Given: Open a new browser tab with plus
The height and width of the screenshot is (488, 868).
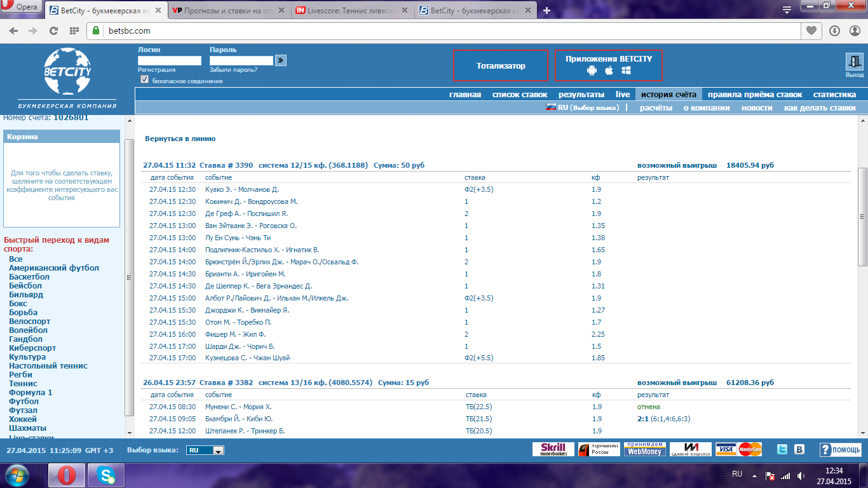Looking at the screenshot, I should (546, 10).
